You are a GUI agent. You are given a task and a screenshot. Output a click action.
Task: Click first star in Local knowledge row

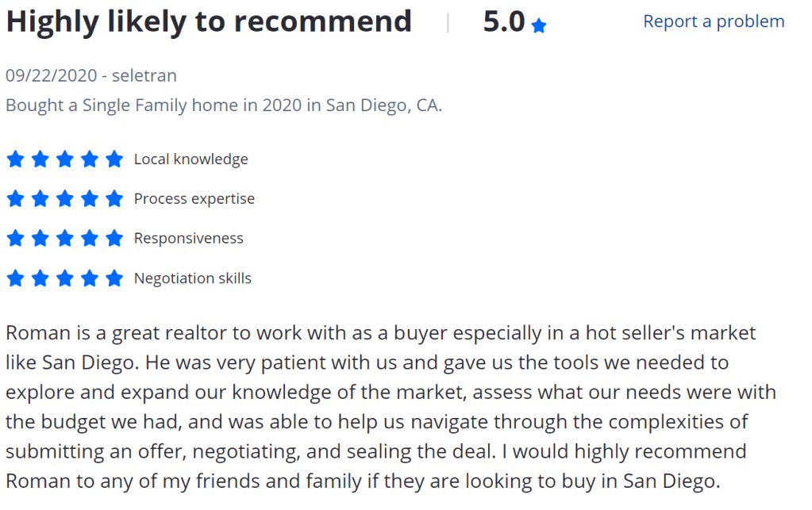(15, 159)
